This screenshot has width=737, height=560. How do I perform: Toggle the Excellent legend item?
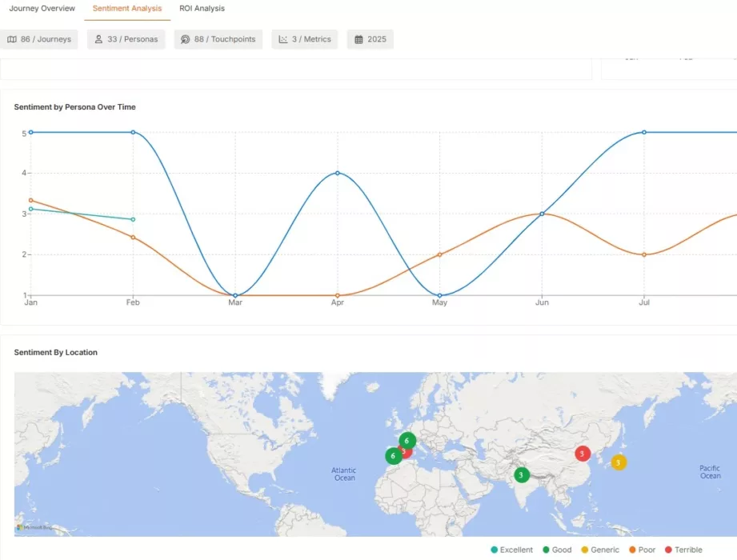pos(511,550)
